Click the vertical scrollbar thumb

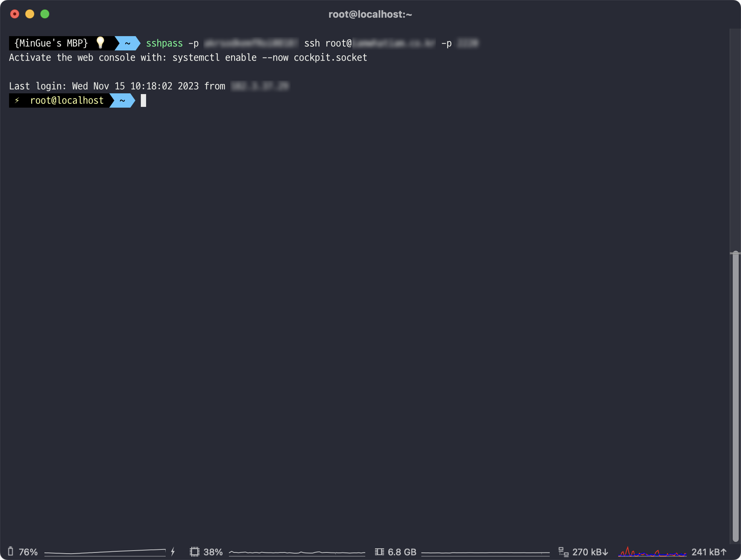point(735,395)
